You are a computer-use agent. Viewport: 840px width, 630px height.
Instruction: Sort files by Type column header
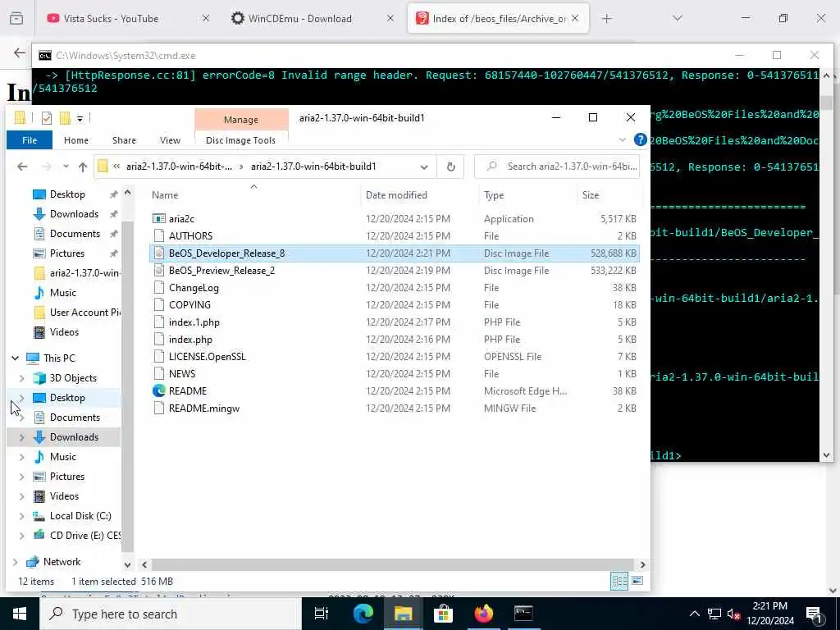click(494, 195)
